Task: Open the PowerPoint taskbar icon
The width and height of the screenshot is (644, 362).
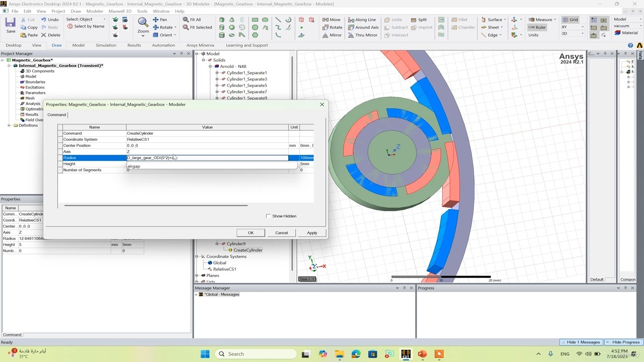Action: coord(422,354)
